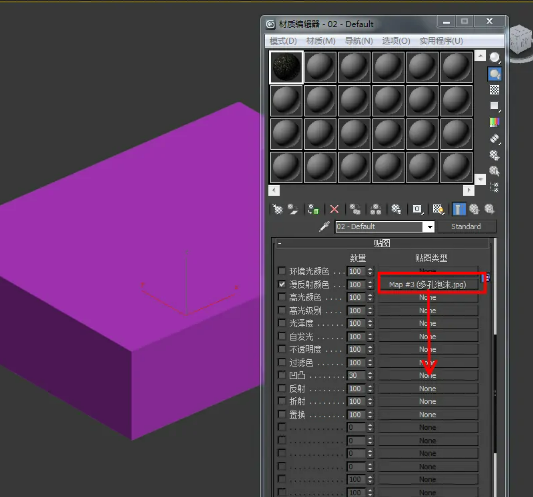Click the None button for 反射
Screen dimensions: 533x497
[x=428, y=389]
